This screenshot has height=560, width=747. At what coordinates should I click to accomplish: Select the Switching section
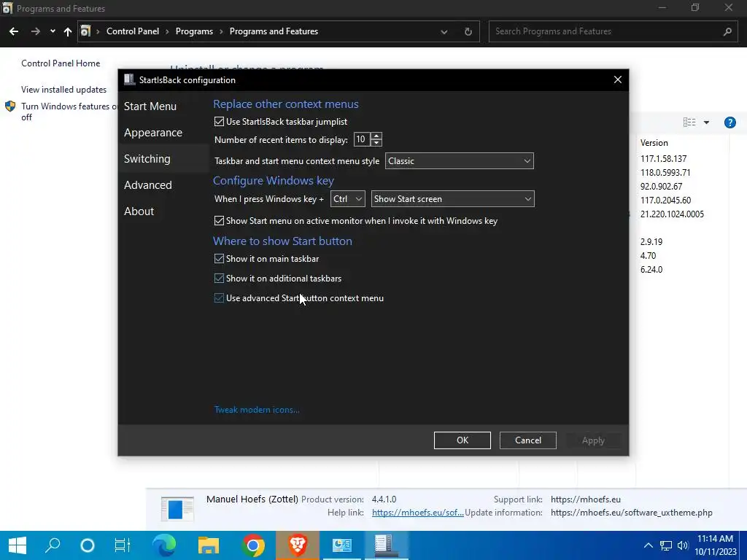(x=147, y=158)
